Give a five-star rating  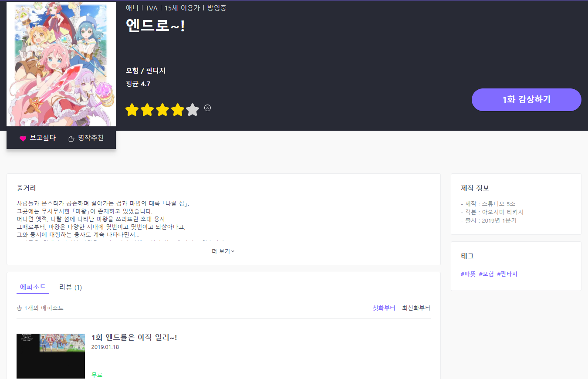[193, 110]
